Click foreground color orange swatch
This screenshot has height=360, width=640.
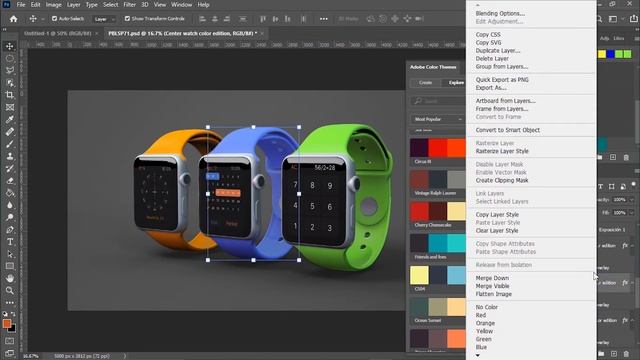click(7, 324)
